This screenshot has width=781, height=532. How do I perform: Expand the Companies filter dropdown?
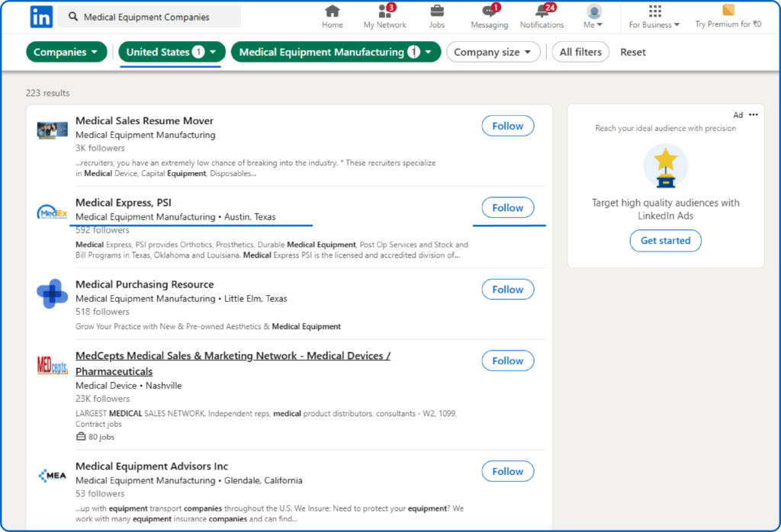[x=66, y=52]
